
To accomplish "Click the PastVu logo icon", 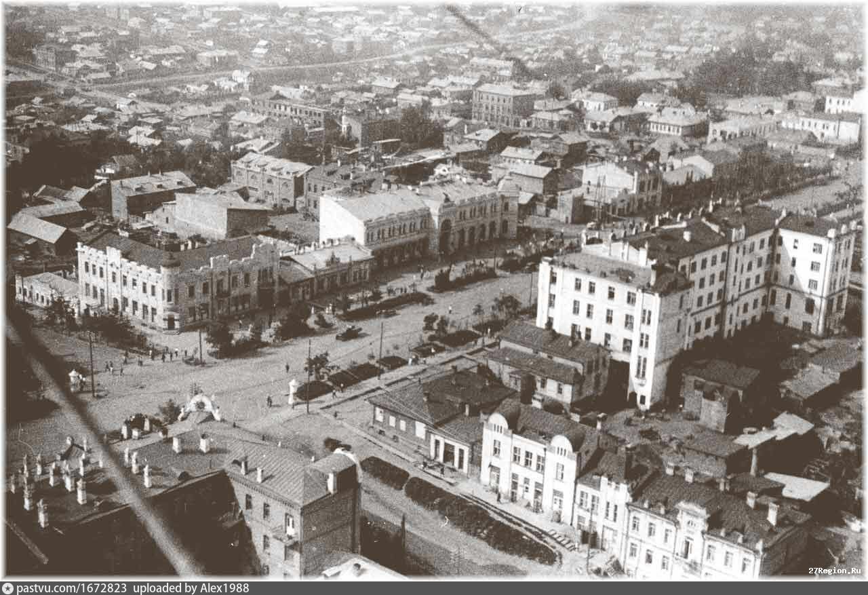I will click(7, 588).
